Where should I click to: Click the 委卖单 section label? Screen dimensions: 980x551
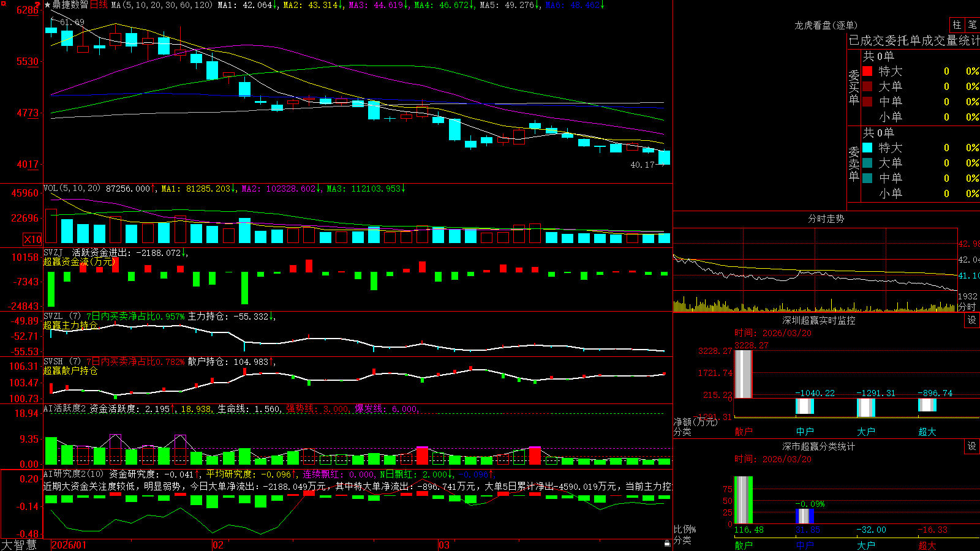[854, 163]
